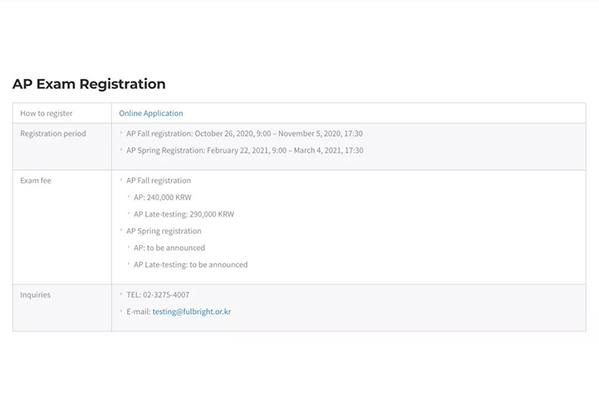
Task: Click the AP Fall registration date line
Action: point(244,134)
